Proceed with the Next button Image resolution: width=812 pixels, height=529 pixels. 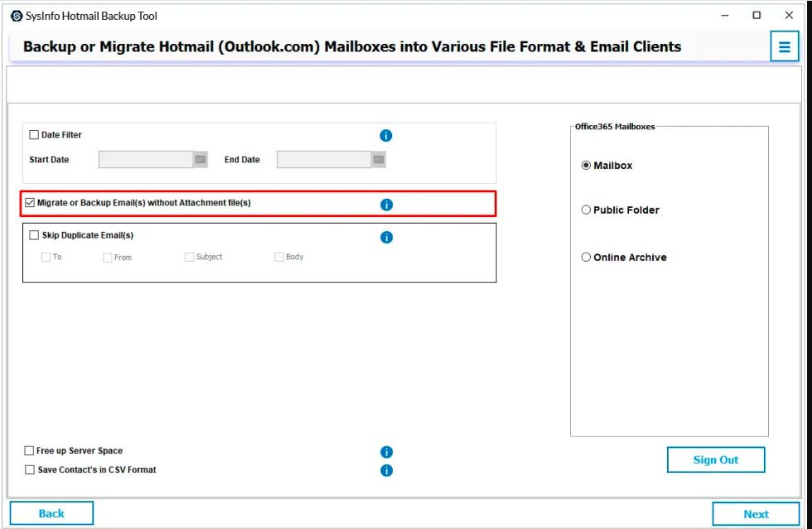tap(756, 514)
